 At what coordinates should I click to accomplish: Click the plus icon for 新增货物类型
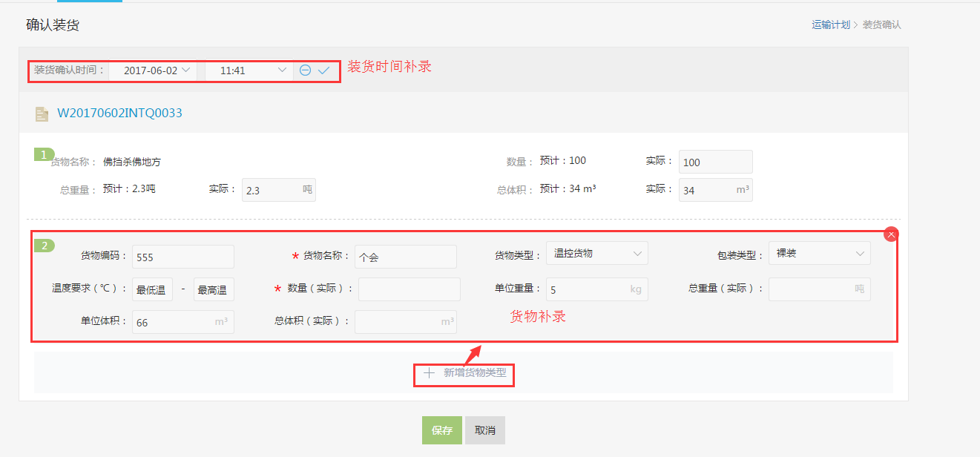[x=429, y=373]
